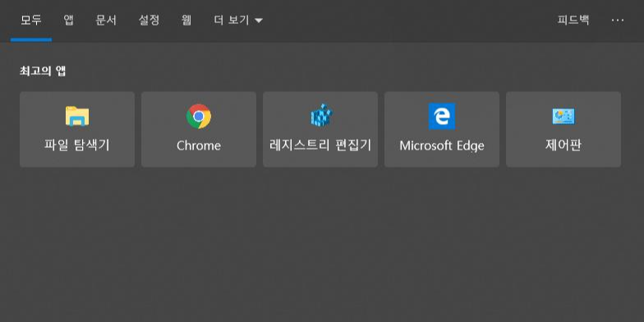This screenshot has width=644, height=322.
Task: Click the 레지스트리 편집기 label
Action: tap(320, 145)
